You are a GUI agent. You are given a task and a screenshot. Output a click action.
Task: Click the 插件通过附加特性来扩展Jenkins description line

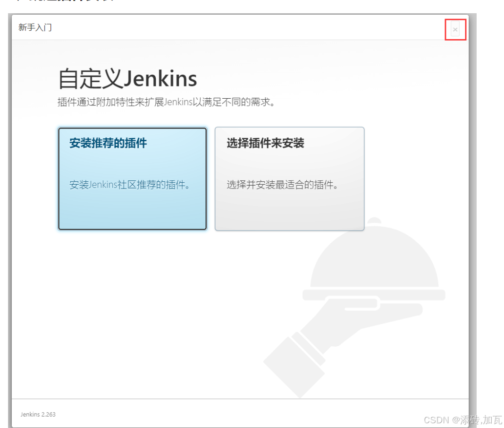pos(166,102)
